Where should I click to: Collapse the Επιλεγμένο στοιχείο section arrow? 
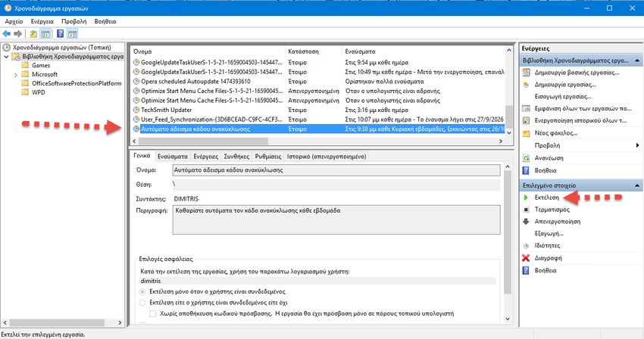click(x=637, y=185)
